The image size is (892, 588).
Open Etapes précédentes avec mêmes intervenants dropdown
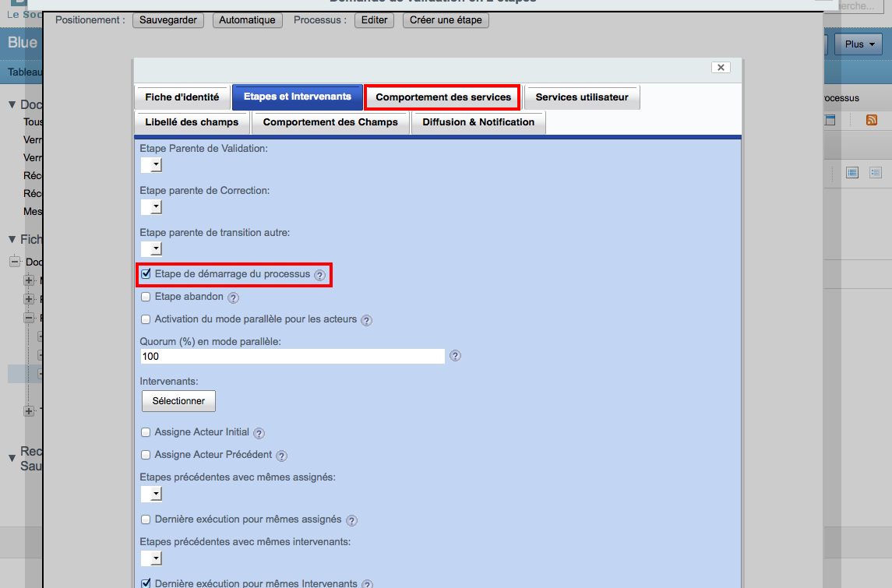[x=152, y=558]
